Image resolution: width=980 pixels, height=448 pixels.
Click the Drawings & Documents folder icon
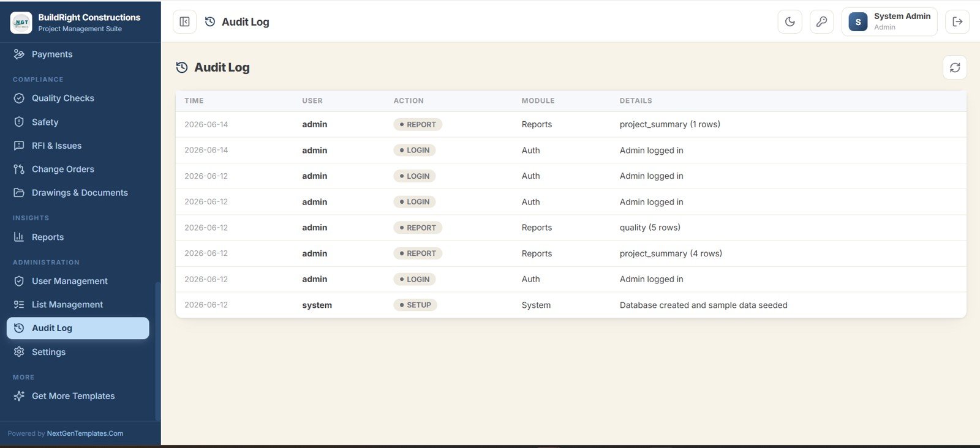(19, 192)
